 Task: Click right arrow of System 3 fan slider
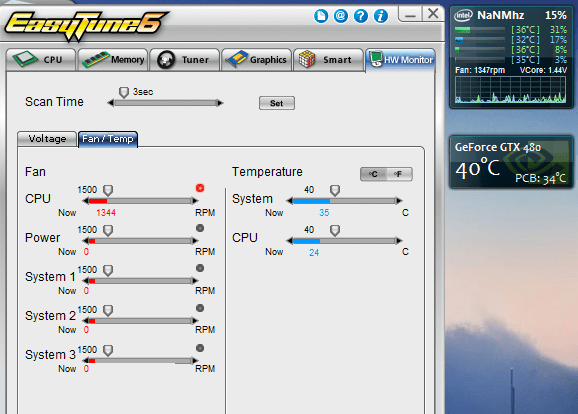[195, 361]
